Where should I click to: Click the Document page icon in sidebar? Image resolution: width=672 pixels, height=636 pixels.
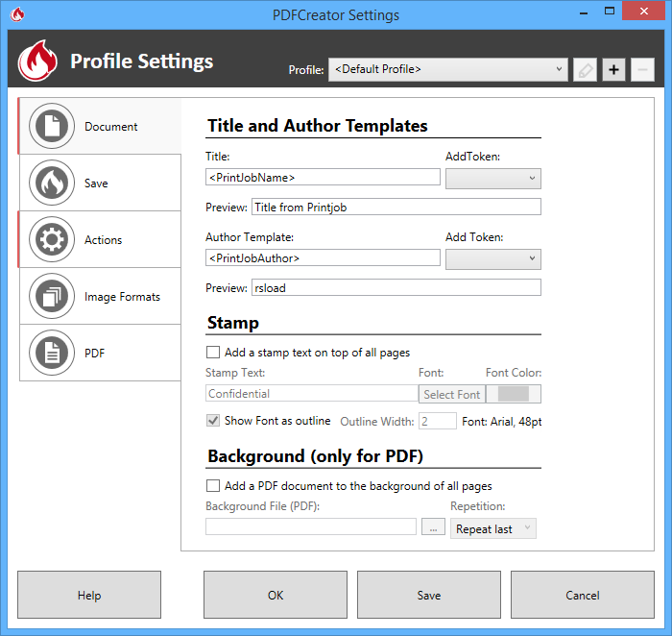click(52, 126)
